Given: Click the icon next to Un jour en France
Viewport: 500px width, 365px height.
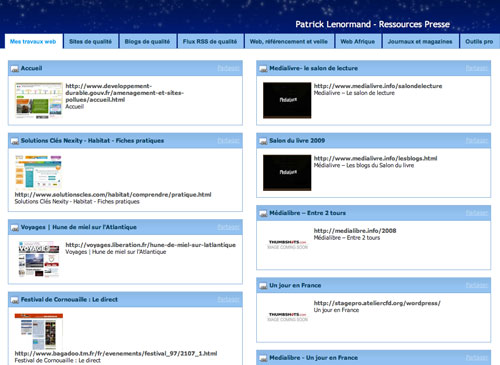Looking at the screenshot, I should pos(263,286).
